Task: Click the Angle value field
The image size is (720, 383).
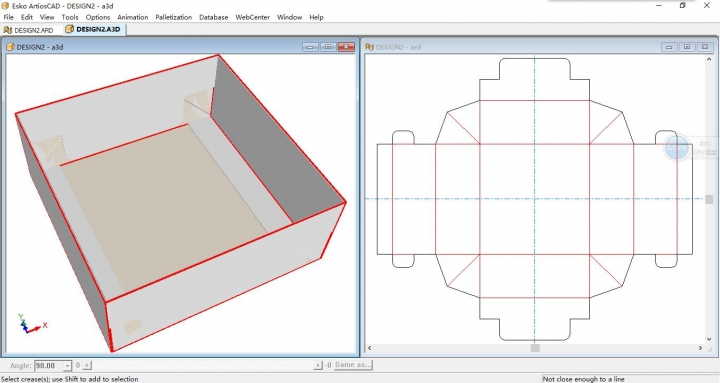Action: tap(49, 366)
